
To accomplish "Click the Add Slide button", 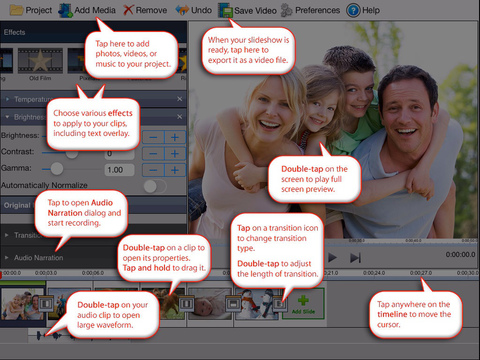I will click(x=303, y=303).
